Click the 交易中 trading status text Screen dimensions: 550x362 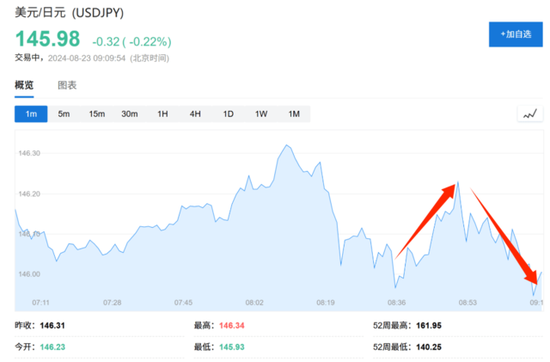pyautogui.click(x=27, y=58)
